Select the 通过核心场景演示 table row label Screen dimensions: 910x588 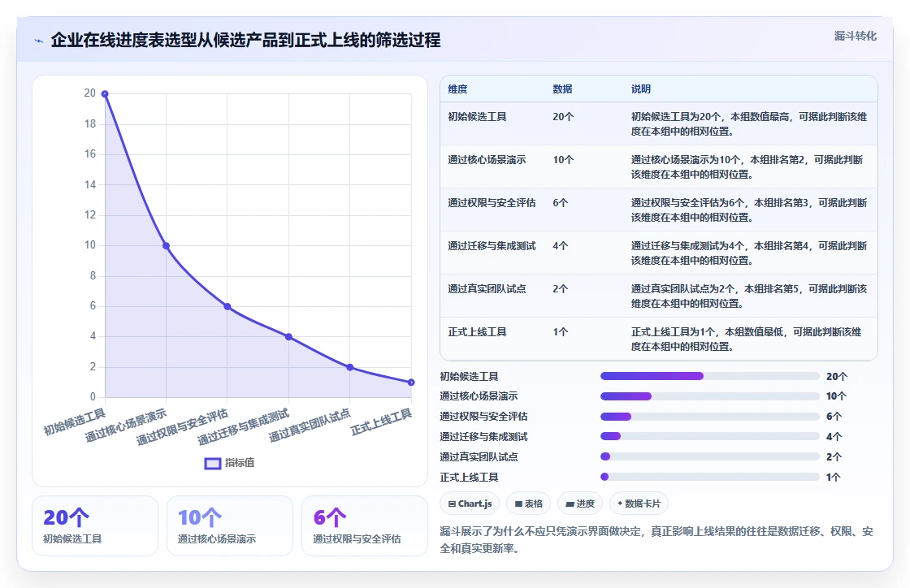coord(487,159)
